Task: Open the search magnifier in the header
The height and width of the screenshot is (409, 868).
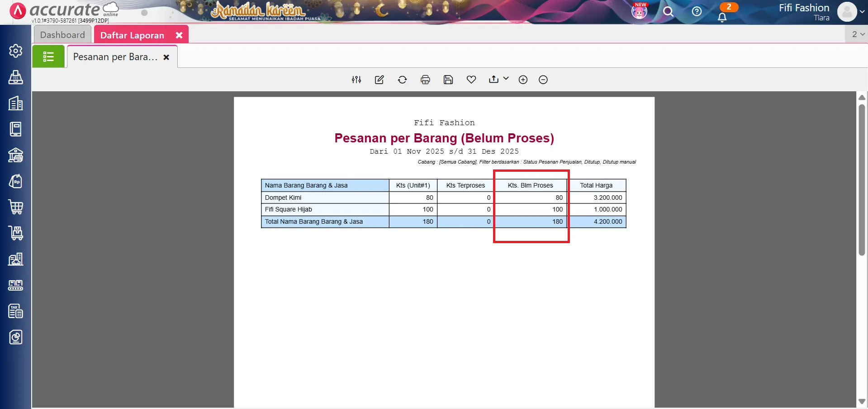Action: (x=668, y=12)
